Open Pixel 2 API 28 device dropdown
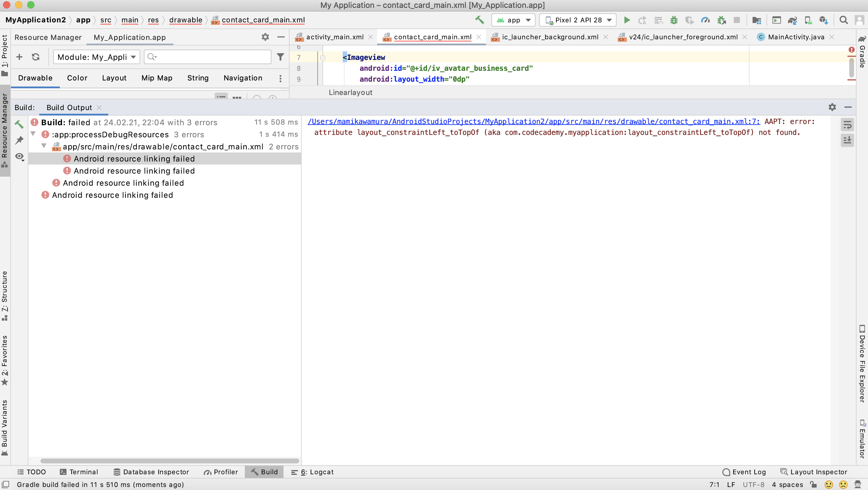The image size is (868, 490). [x=578, y=20]
